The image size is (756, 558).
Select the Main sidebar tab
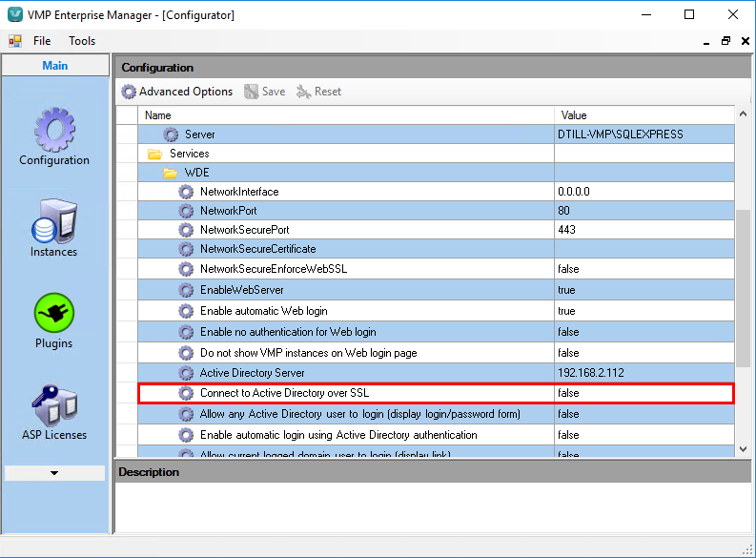coord(55,66)
